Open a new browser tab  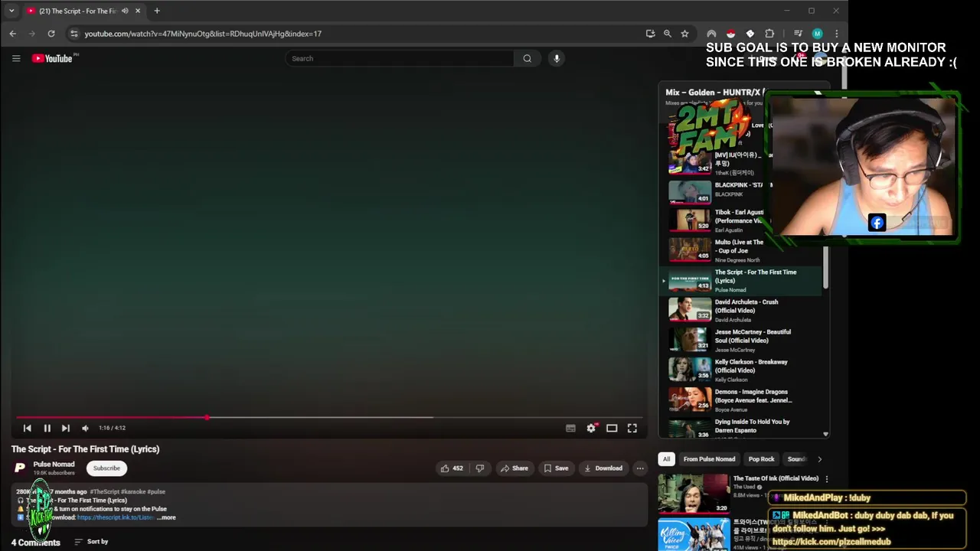pos(157,11)
